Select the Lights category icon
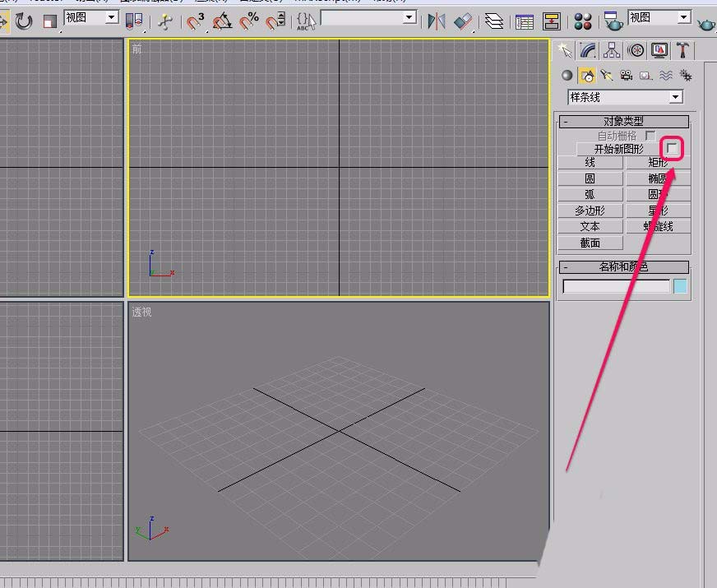 606,76
